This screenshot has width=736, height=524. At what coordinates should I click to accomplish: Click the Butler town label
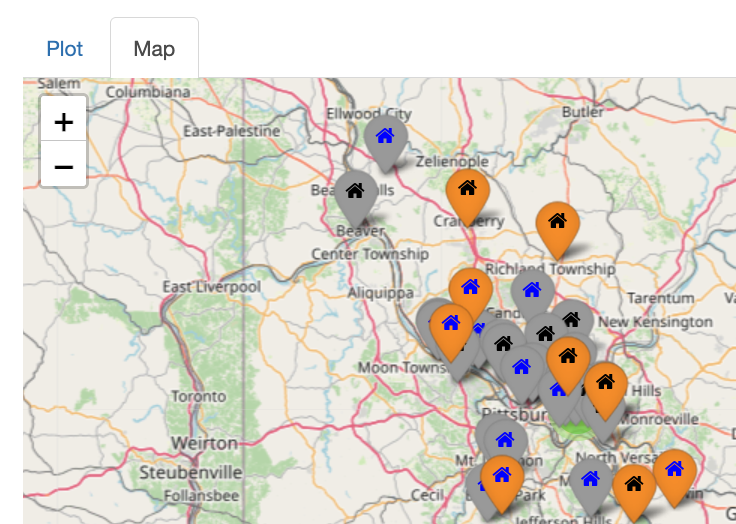point(583,112)
